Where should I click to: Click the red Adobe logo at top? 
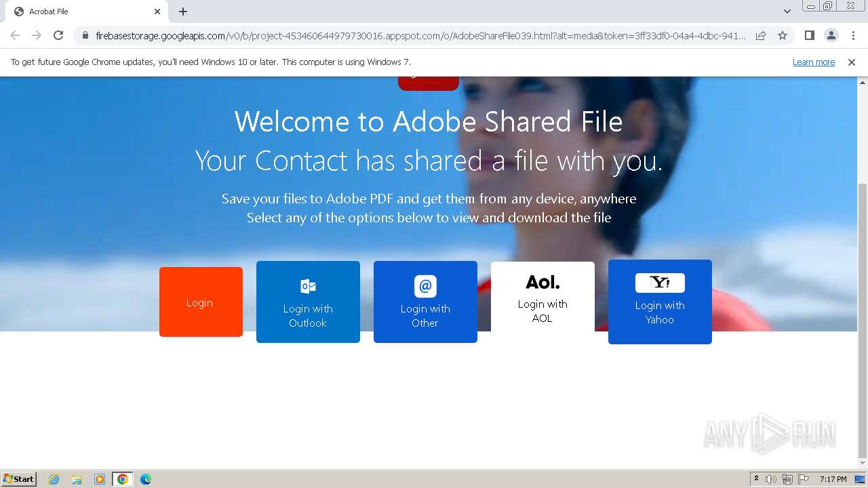pos(429,83)
